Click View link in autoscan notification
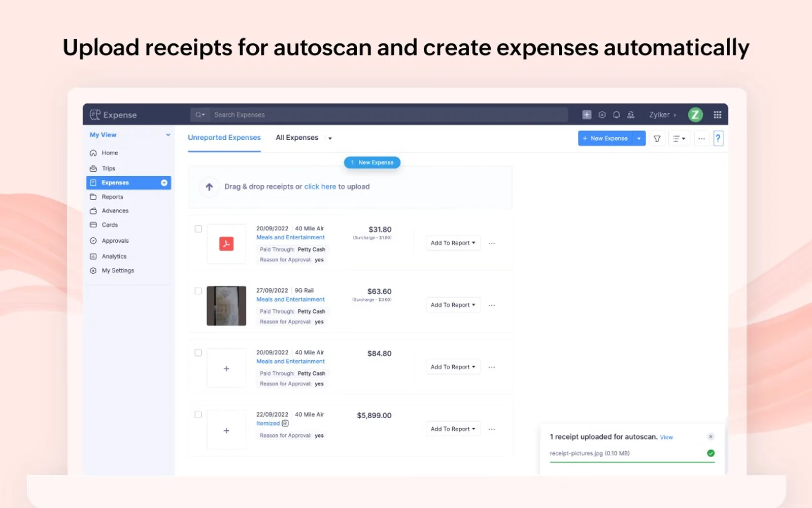The width and height of the screenshot is (812, 508). click(x=666, y=437)
